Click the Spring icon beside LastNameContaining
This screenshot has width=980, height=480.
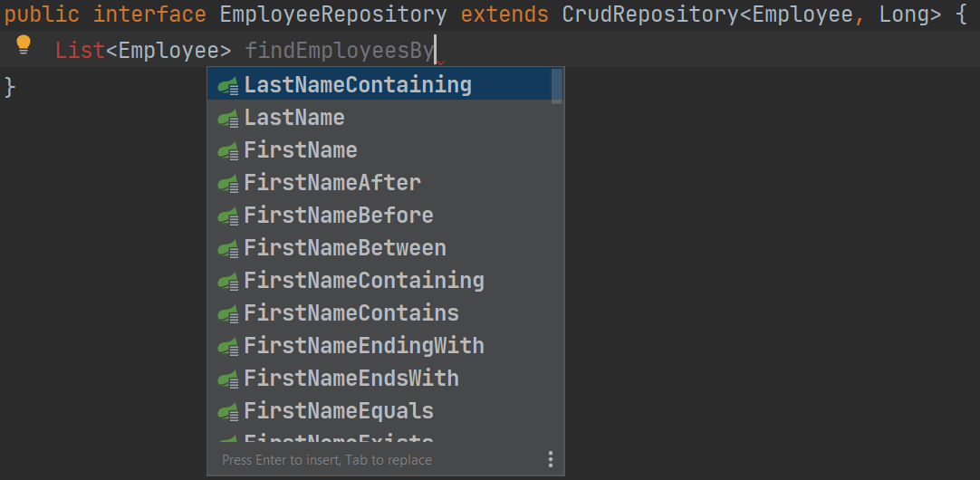click(228, 85)
